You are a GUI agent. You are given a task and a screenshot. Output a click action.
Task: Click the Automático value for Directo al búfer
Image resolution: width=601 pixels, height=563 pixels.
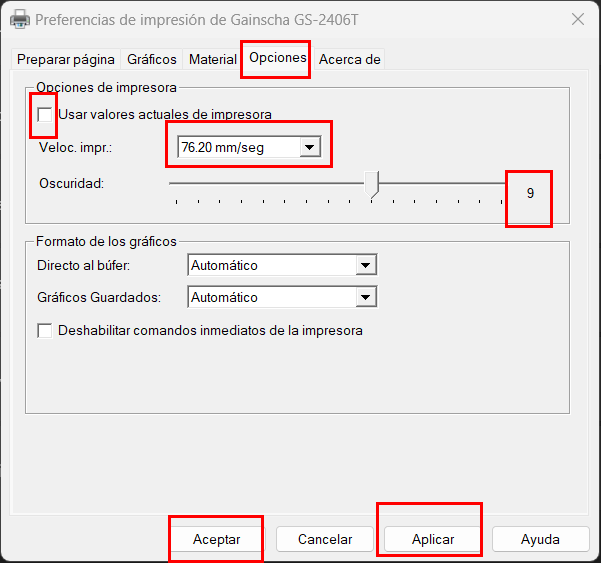(x=270, y=265)
